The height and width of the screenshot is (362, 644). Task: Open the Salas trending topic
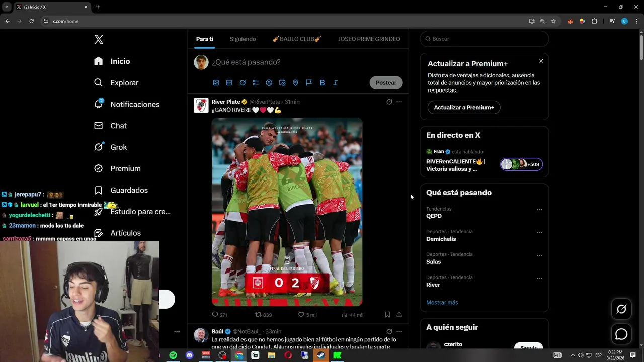(433, 262)
